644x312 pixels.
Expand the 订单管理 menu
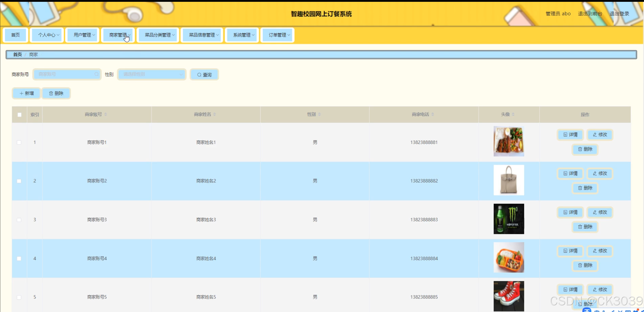[x=277, y=35]
